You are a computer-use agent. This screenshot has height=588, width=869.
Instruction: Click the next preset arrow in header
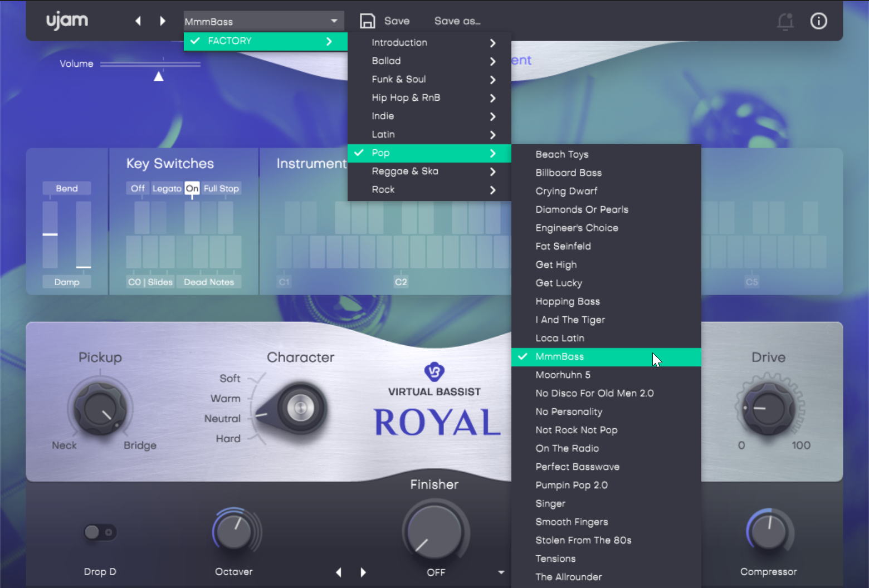(163, 21)
